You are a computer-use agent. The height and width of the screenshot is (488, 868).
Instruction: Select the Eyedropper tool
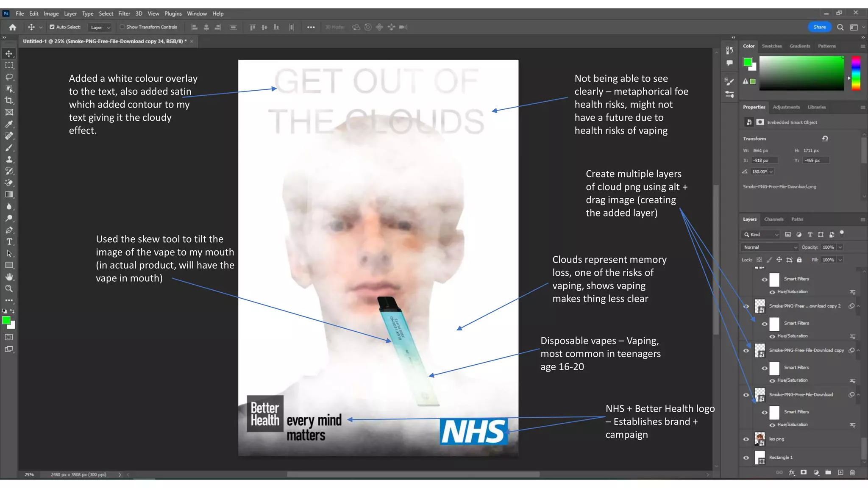(x=9, y=124)
